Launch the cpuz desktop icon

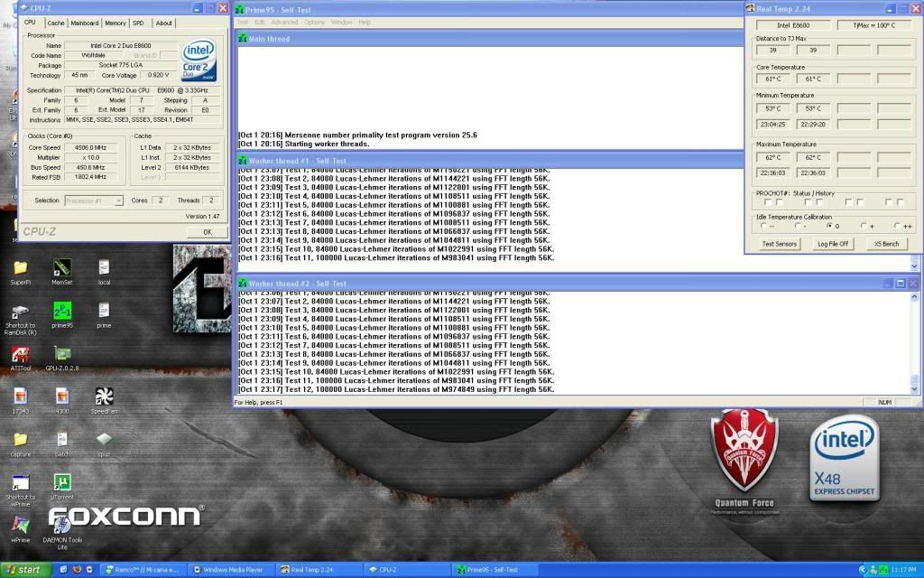104,440
